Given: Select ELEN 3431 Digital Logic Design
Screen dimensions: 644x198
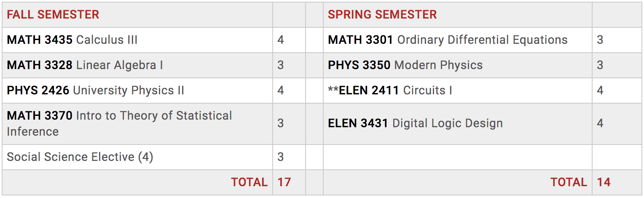Looking at the screenshot, I should (x=415, y=123).
